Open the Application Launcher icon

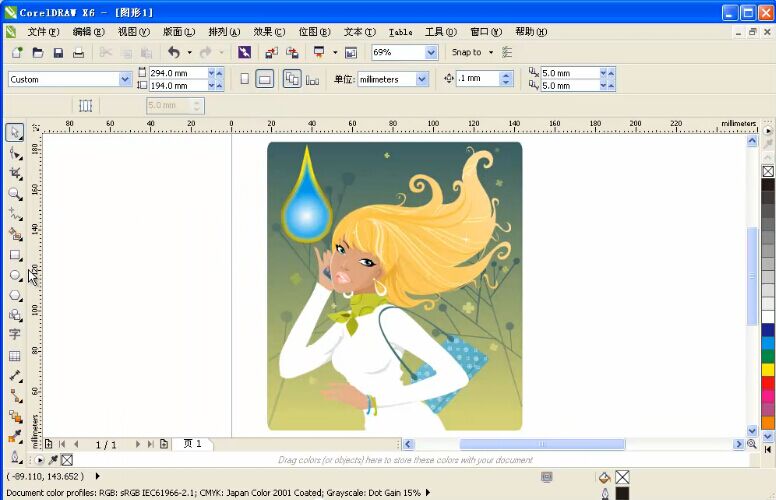319,52
